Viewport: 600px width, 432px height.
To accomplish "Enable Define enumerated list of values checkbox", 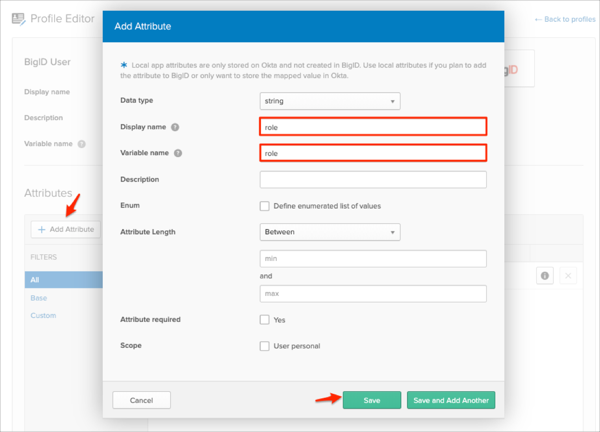I will click(x=265, y=206).
